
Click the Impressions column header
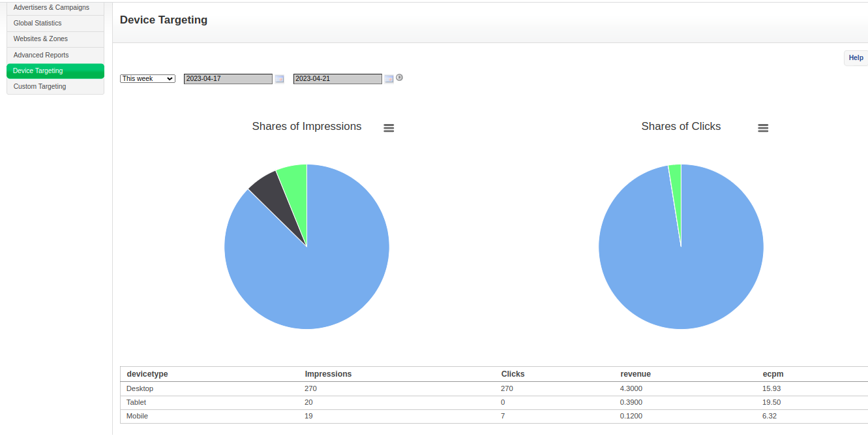click(328, 374)
